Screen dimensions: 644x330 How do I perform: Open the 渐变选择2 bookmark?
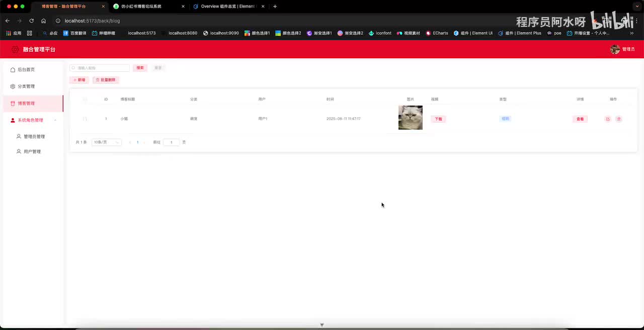350,33
